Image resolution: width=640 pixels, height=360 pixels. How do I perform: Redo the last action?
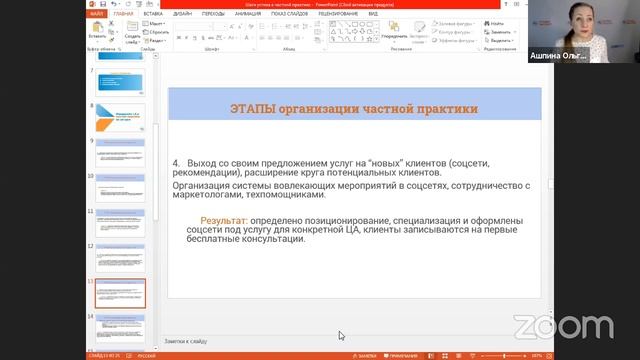128,4
